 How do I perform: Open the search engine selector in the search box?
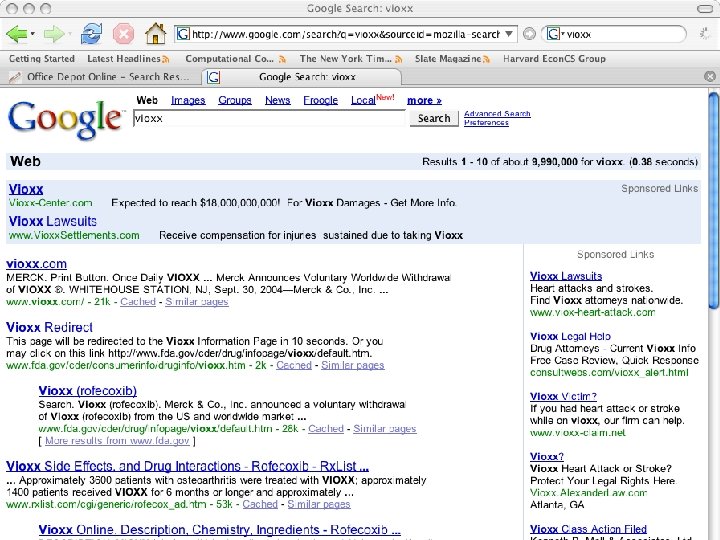[x=555, y=34]
